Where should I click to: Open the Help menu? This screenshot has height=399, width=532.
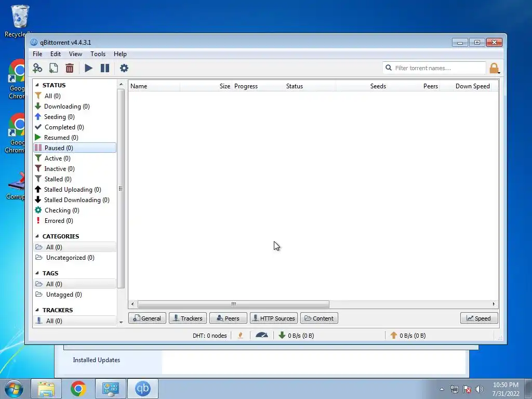(x=120, y=54)
